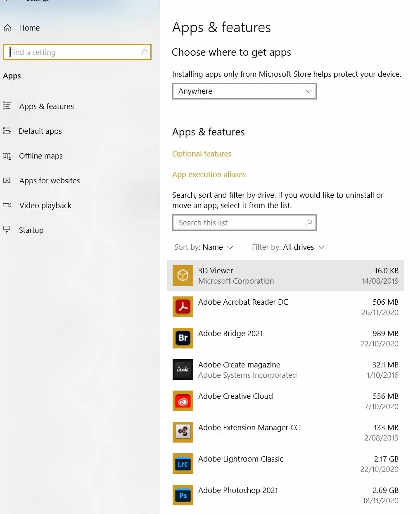The width and height of the screenshot is (420, 514).
Task: Click the Adobe Creative Cloud icon
Action: [x=183, y=401]
